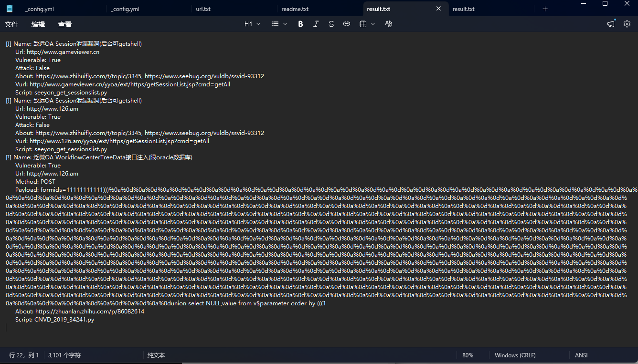The image size is (638, 364).
Task: Click the Payload: formids line
Action: tap(326, 190)
